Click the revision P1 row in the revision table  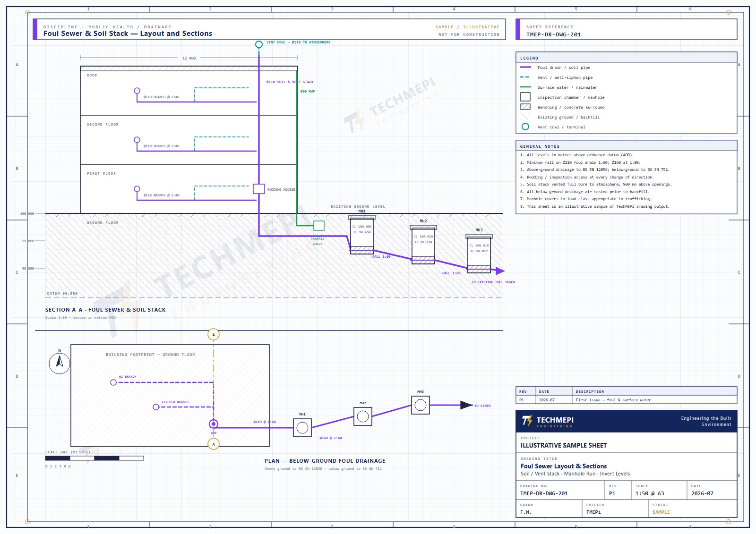tap(627, 400)
